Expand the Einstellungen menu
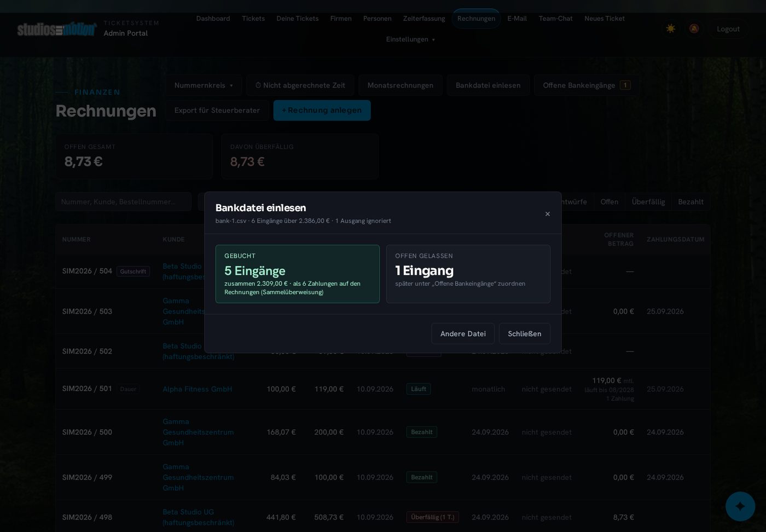 pyautogui.click(x=410, y=39)
